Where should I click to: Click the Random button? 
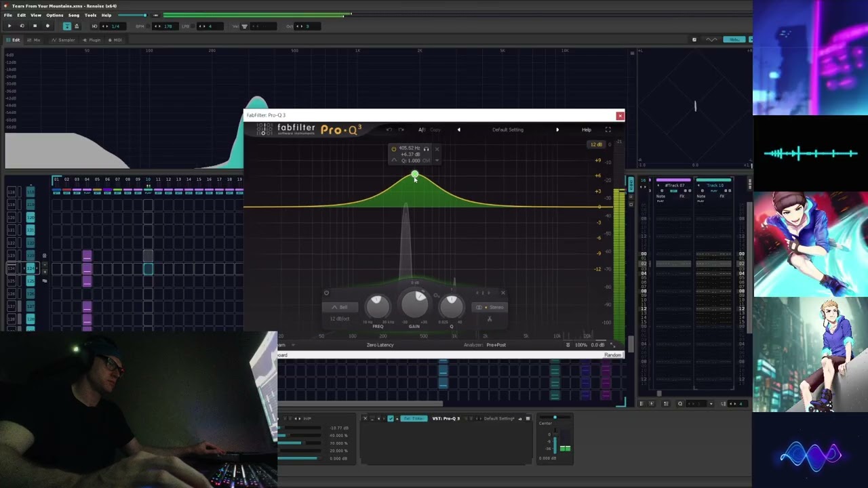pos(613,355)
